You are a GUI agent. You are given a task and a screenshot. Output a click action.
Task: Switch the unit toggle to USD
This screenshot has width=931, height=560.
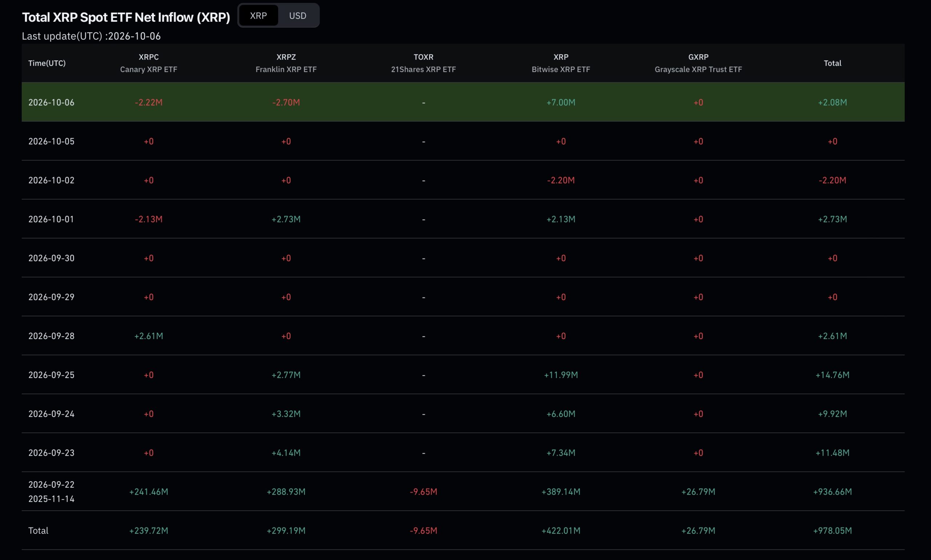click(x=297, y=16)
